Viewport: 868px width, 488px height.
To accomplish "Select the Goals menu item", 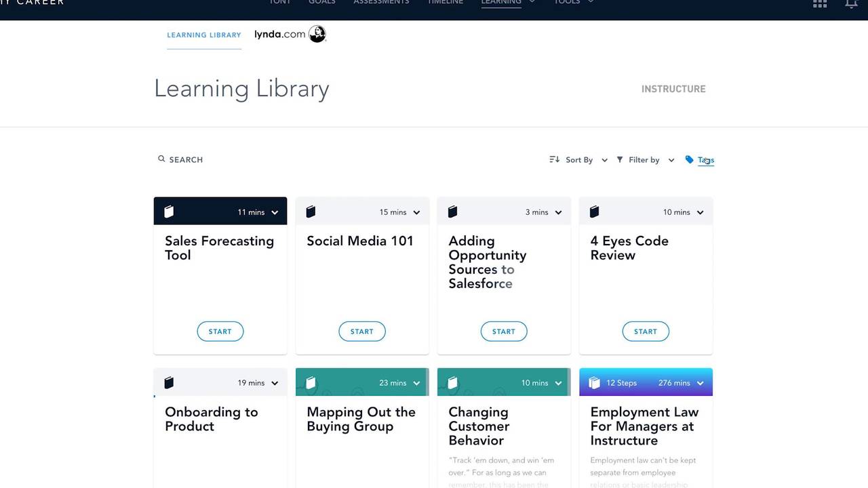I will point(321,2).
